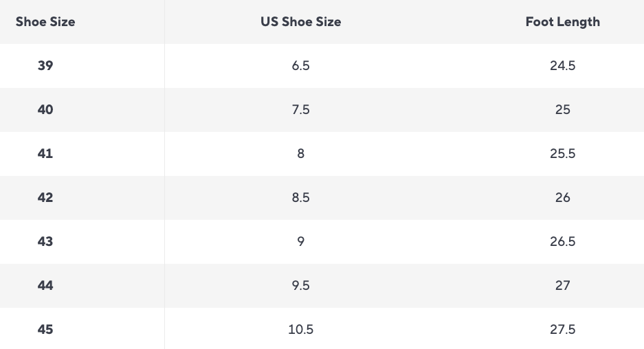Click the Foot Length column header
This screenshot has height=349, width=644.
tap(562, 22)
